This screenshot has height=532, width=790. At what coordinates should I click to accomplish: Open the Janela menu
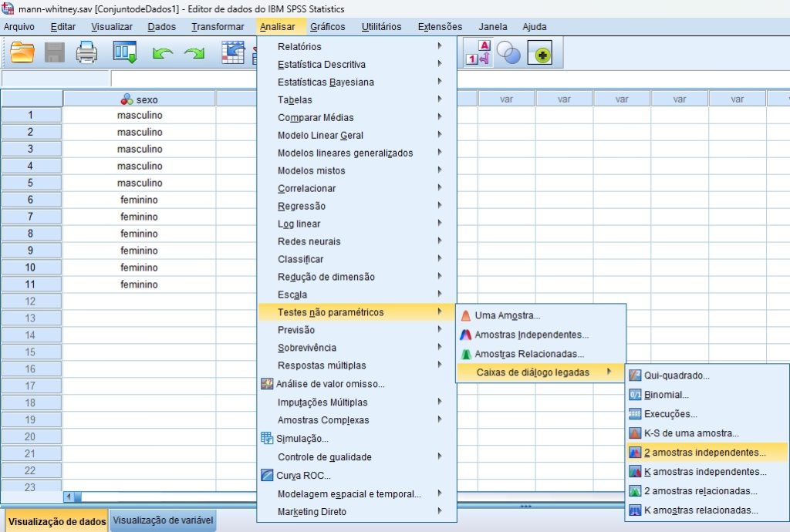tap(493, 27)
